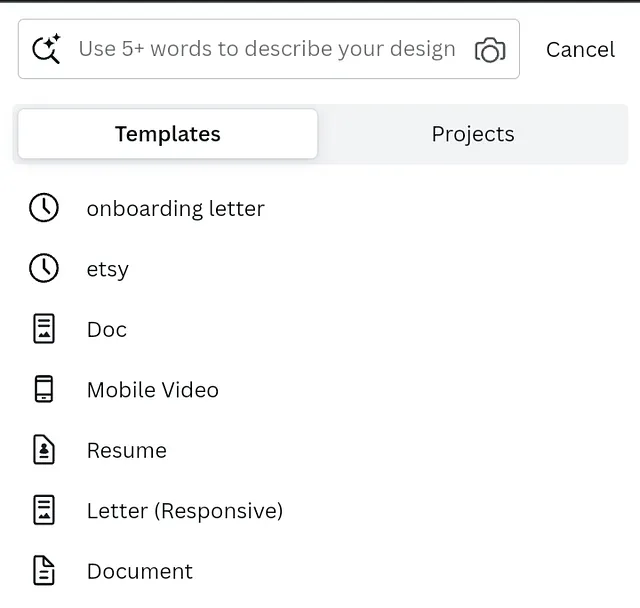
Task: Focus the describe your design search field
Action: pos(269,49)
